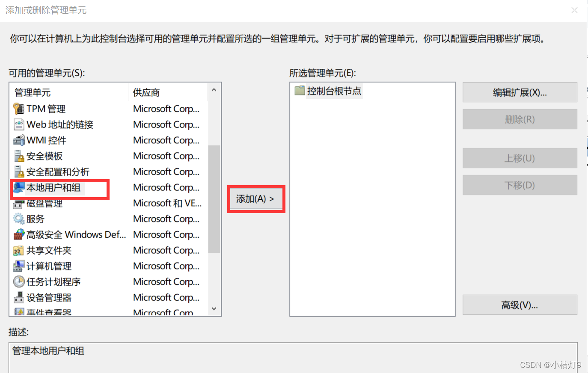Click the 任务计划程序 clock icon
Image resolution: width=588 pixels, height=373 pixels.
pyautogui.click(x=19, y=282)
